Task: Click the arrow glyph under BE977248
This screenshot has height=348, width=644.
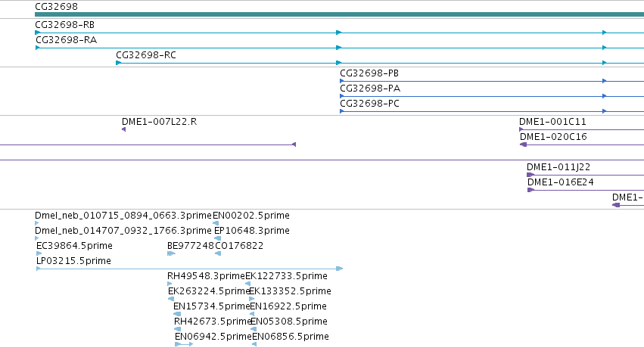Action: click(171, 253)
